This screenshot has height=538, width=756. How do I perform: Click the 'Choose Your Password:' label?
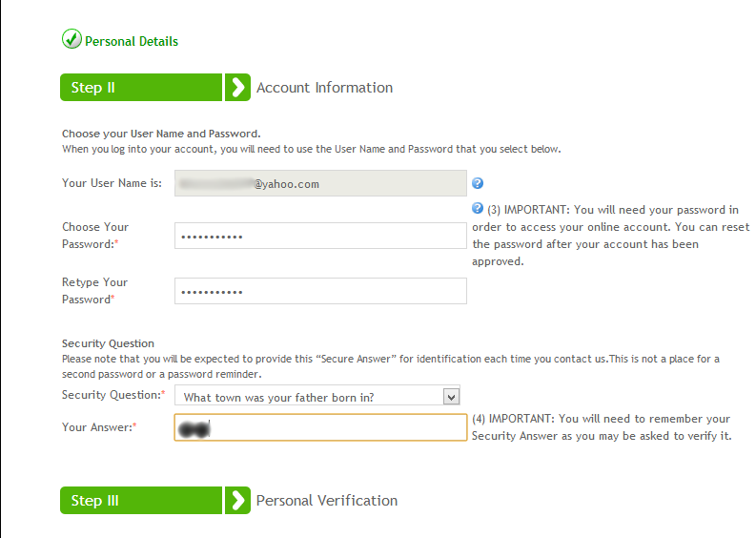[95, 236]
